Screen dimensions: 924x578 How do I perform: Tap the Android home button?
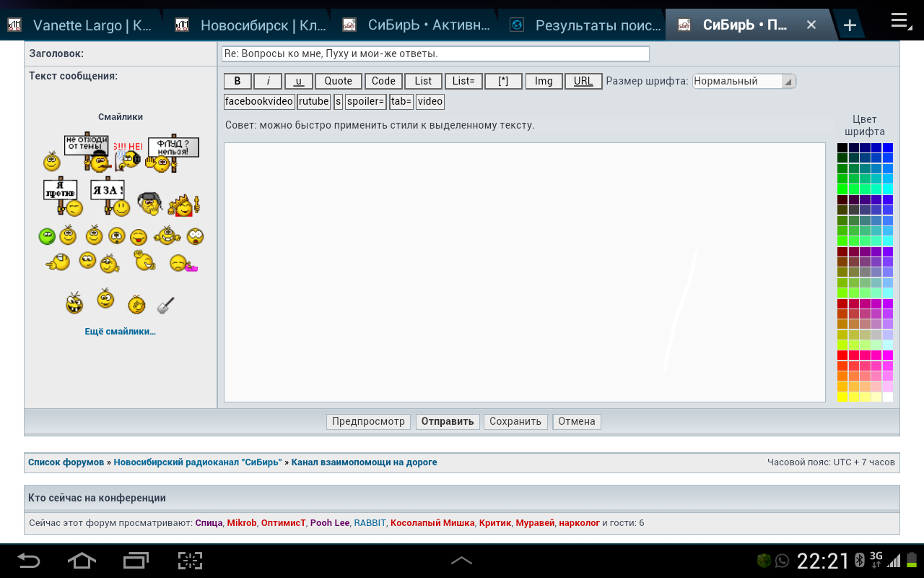82,561
